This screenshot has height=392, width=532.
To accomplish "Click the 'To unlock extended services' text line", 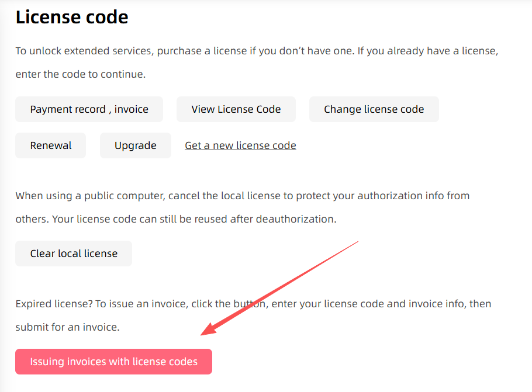I will click(257, 51).
